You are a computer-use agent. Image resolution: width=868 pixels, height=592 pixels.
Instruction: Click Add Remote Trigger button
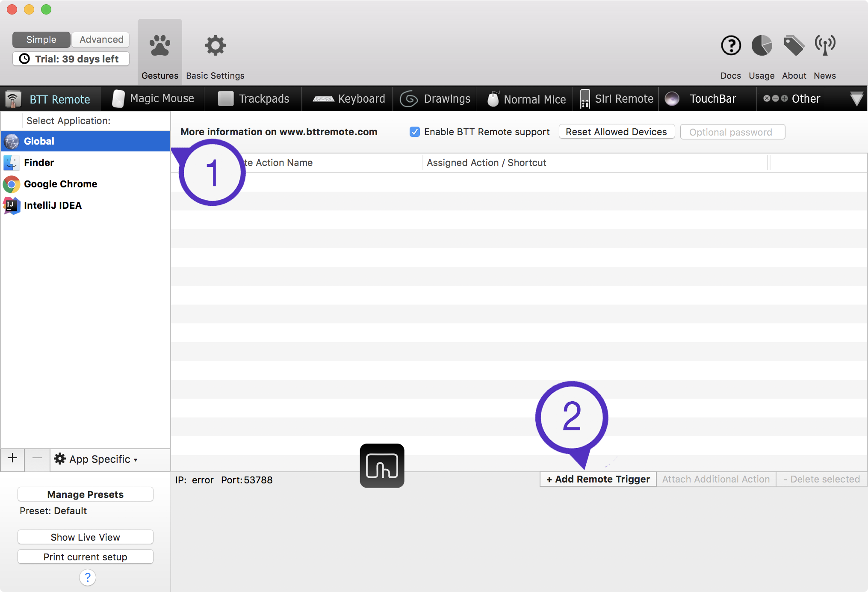[x=598, y=479]
